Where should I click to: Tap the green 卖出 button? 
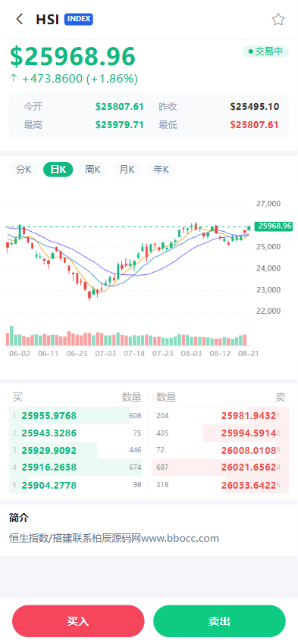tap(219, 621)
